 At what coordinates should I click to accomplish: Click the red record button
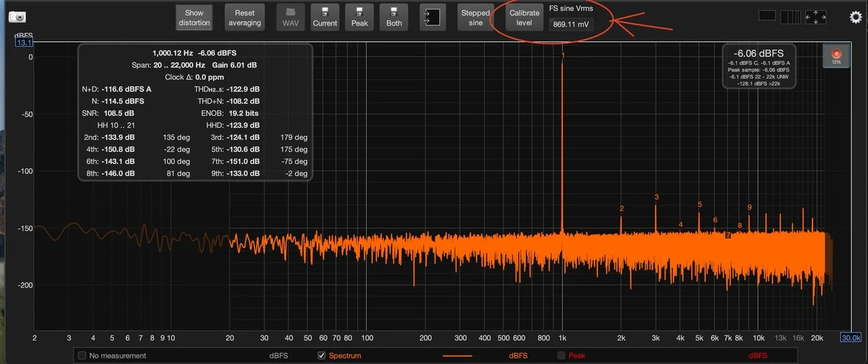[x=836, y=55]
